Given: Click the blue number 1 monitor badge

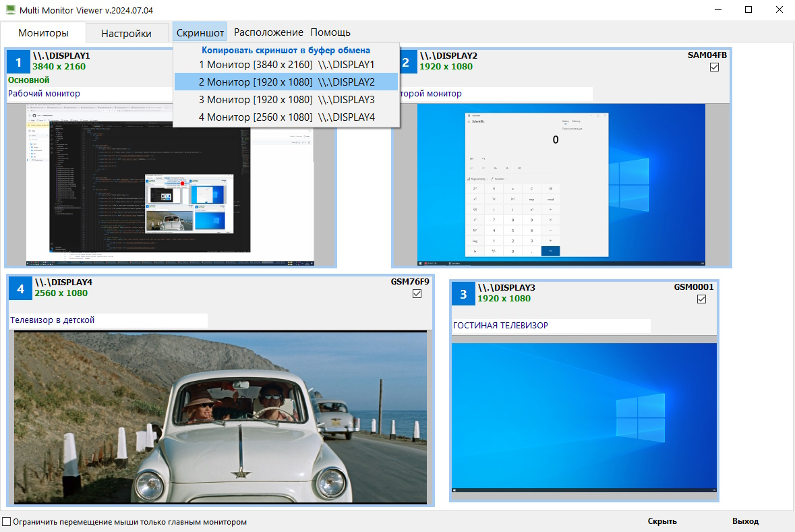Looking at the screenshot, I should (x=18, y=63).
